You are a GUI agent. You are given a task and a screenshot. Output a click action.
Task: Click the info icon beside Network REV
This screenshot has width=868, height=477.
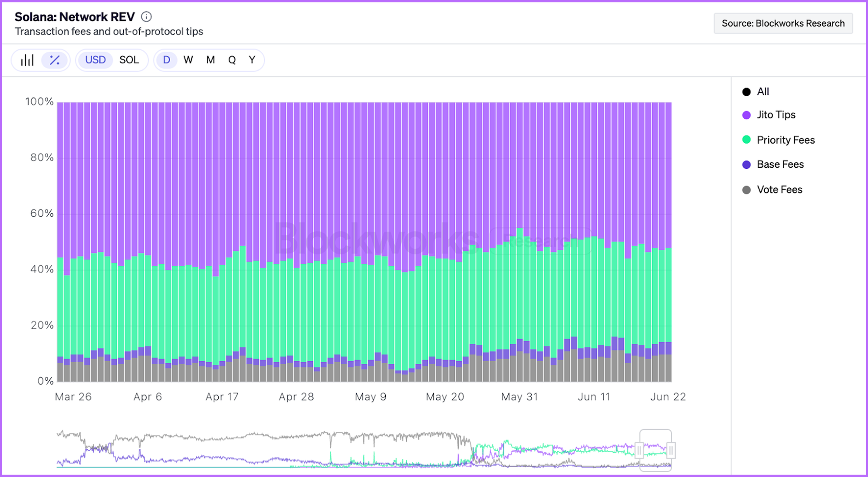coord(147,17)
